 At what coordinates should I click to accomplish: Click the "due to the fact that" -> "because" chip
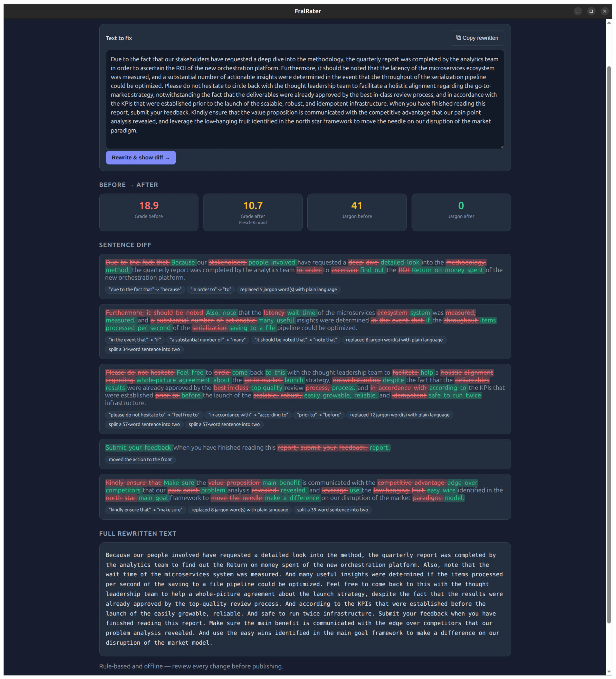click(x=145, y=289)
